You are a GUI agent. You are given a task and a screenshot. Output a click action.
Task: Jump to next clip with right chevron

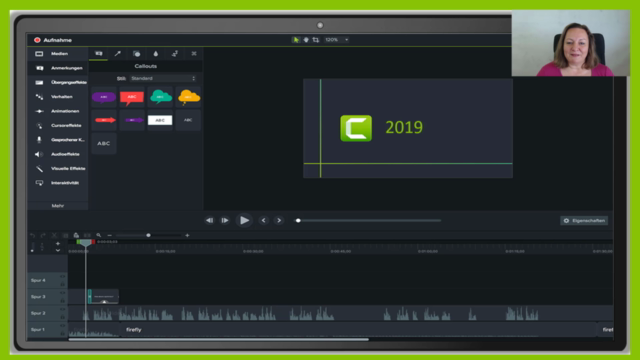[279, 220]
